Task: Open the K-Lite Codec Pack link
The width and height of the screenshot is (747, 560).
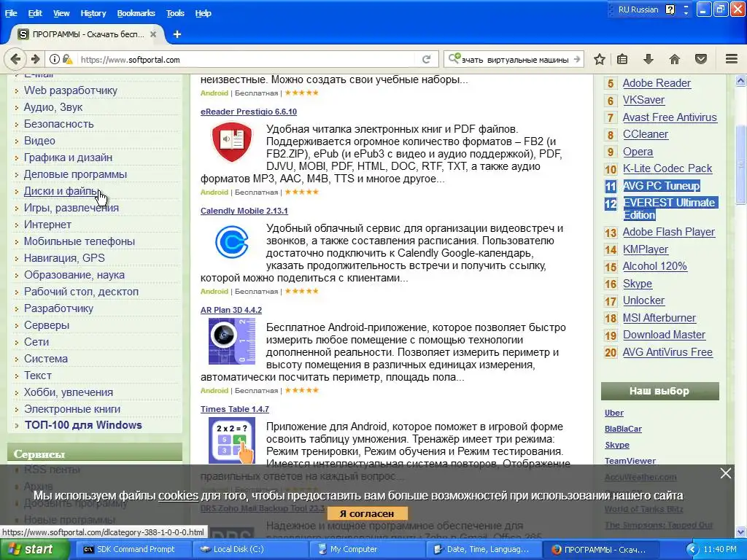Action: [667, 168]
